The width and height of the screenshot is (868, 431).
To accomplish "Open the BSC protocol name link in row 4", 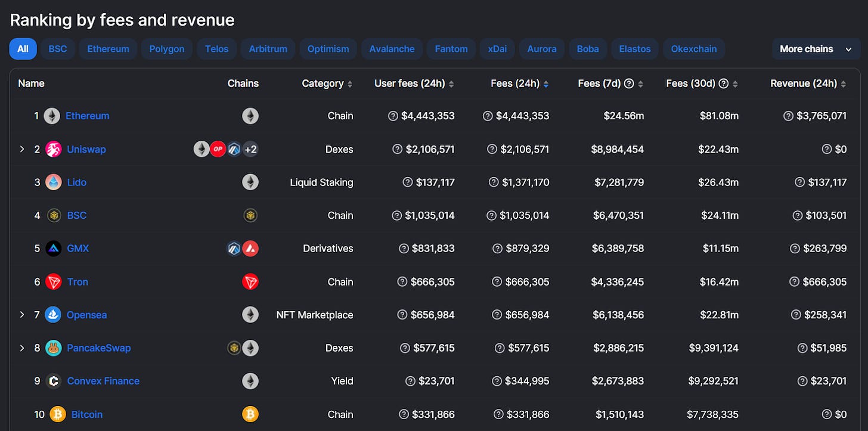I will [76, 215].
